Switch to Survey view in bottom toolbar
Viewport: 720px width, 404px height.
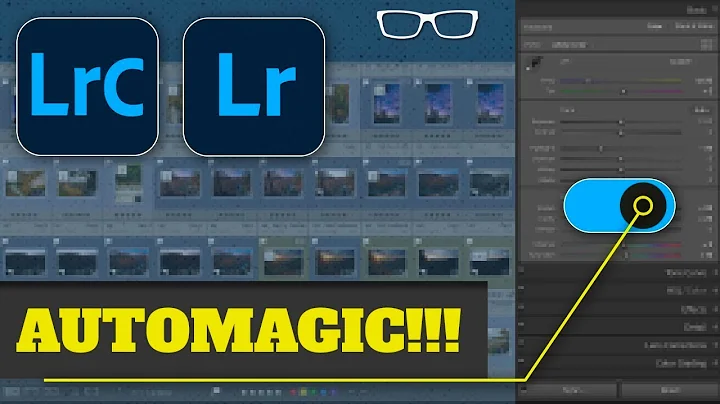pos(72,392)
